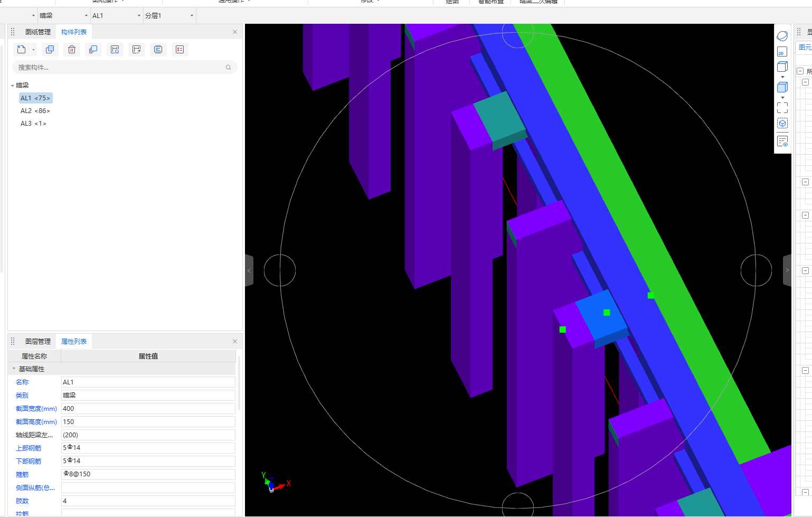This screenshot has height=517, width=812.
Task: Click the orbit view icon
Action: pyautogui.click(x=782, y=36)
